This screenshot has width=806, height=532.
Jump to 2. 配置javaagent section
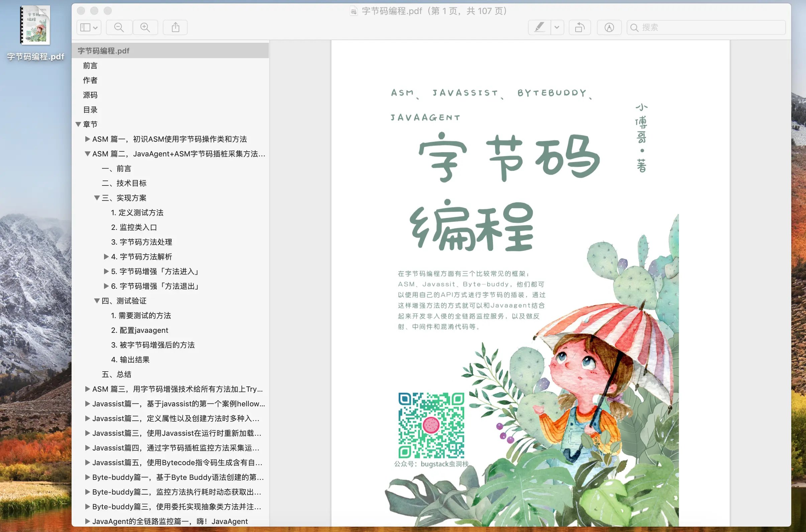click(139, 330)
